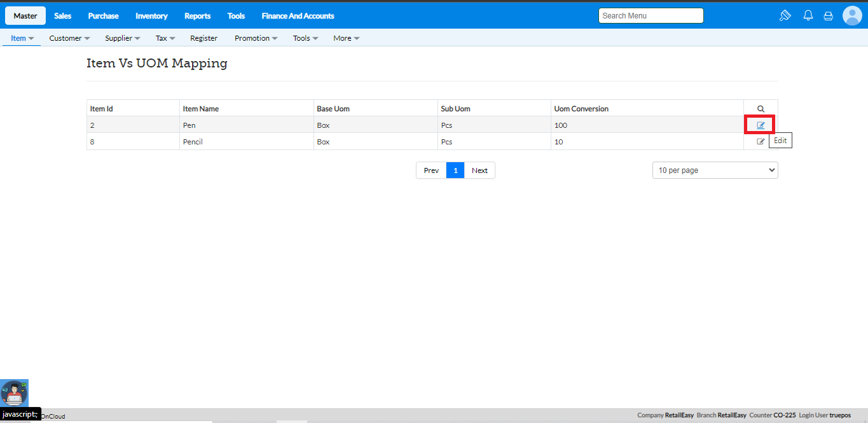Expand the Customer submenu dropdown

pyautogui.click(x=69, y=38)
